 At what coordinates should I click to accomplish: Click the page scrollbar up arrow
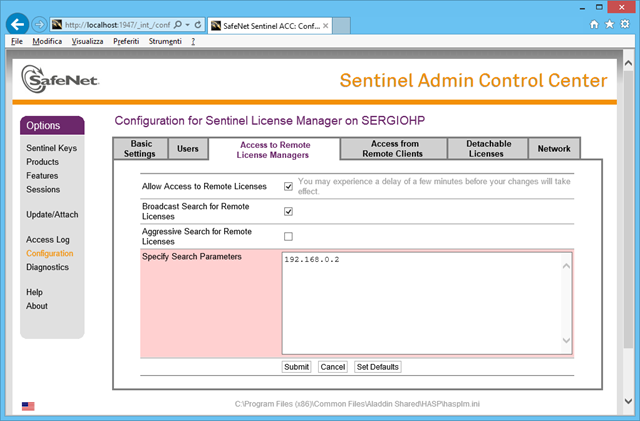pyautogui.click(x=629, y=63)
